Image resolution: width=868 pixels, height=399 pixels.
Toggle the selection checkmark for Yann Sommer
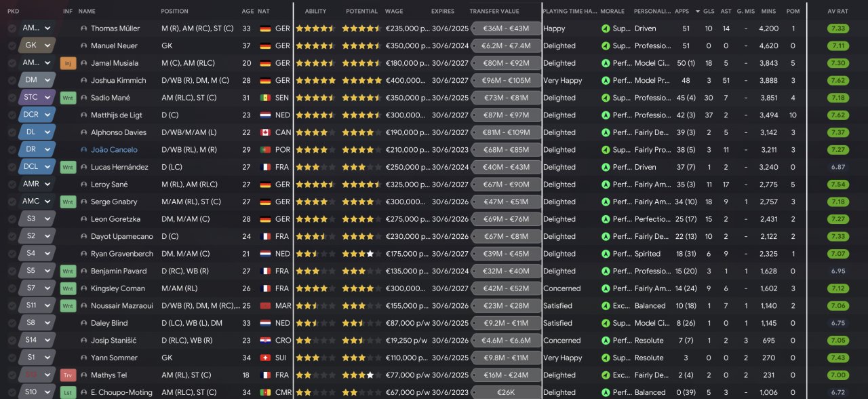[x=12, y=358]
